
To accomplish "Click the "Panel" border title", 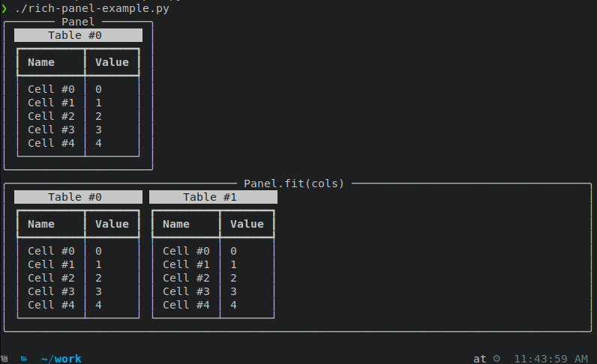I will coord(78,22).
